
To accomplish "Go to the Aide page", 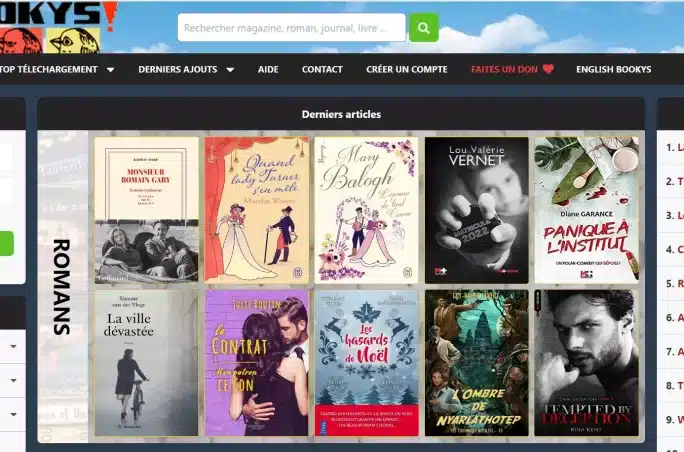I will pyautogui.click(x=268, y=69).
